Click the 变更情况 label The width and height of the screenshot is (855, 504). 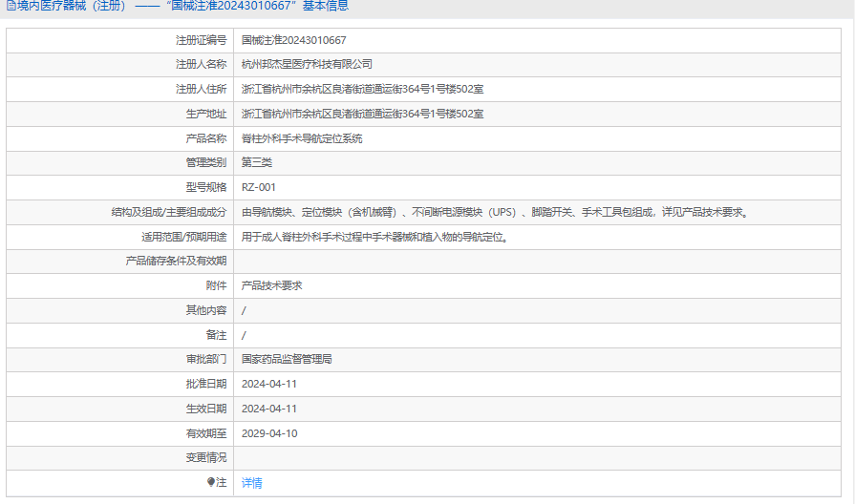(206, 457)
